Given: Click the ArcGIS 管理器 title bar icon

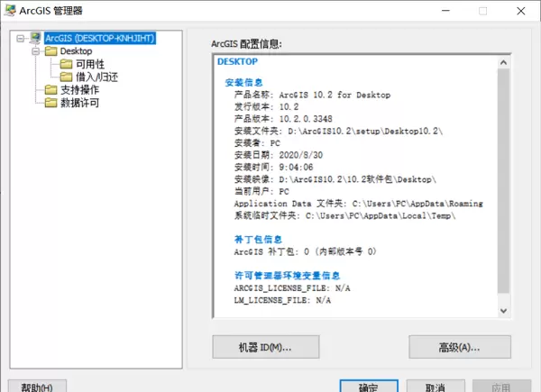Looking at the screenshot, I should pos(10,11).
